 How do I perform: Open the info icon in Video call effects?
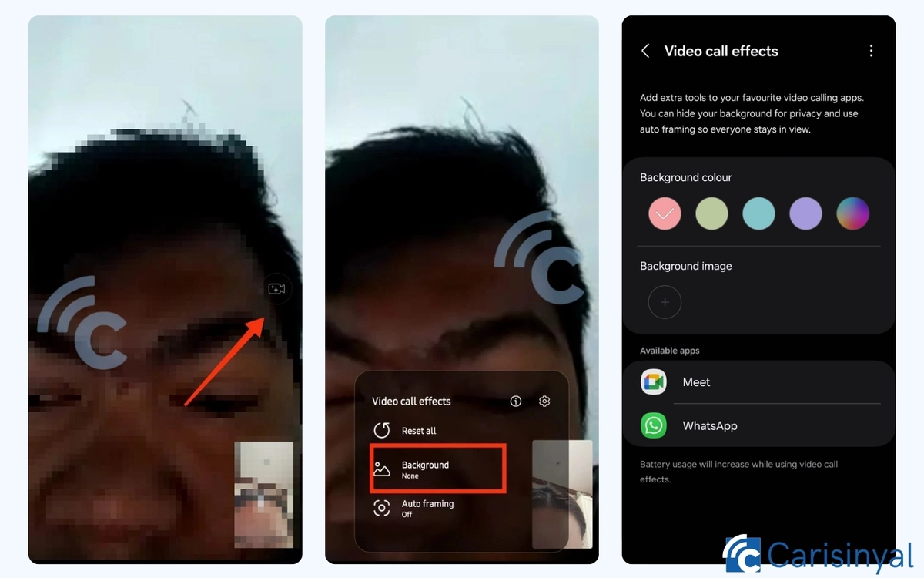pyautogui.click(x=516, y=401)
